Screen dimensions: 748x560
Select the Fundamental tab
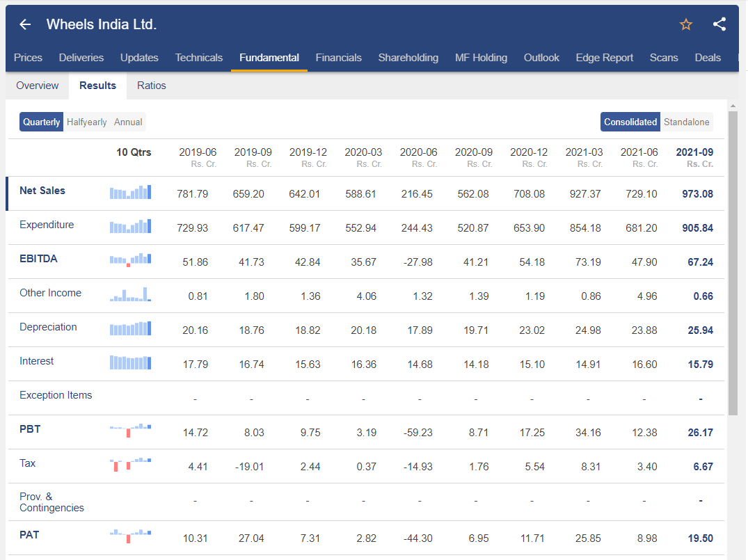[269, 58]
